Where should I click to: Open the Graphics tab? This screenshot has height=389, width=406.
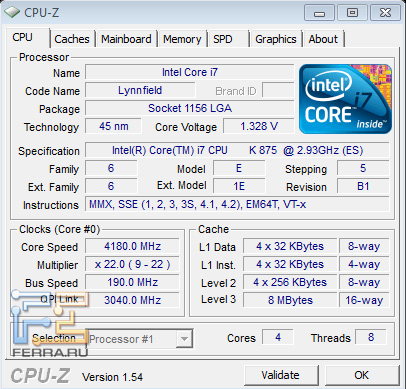[276, 39]
